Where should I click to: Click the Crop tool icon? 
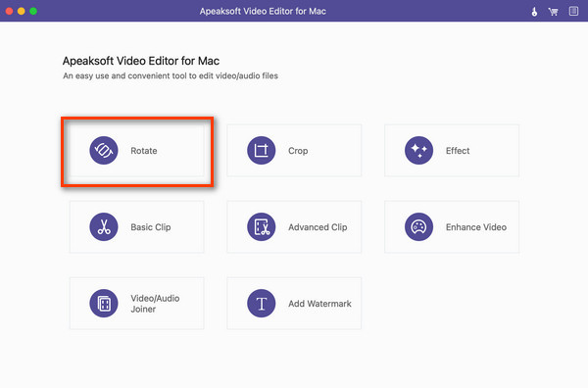(x=262, y=150)
